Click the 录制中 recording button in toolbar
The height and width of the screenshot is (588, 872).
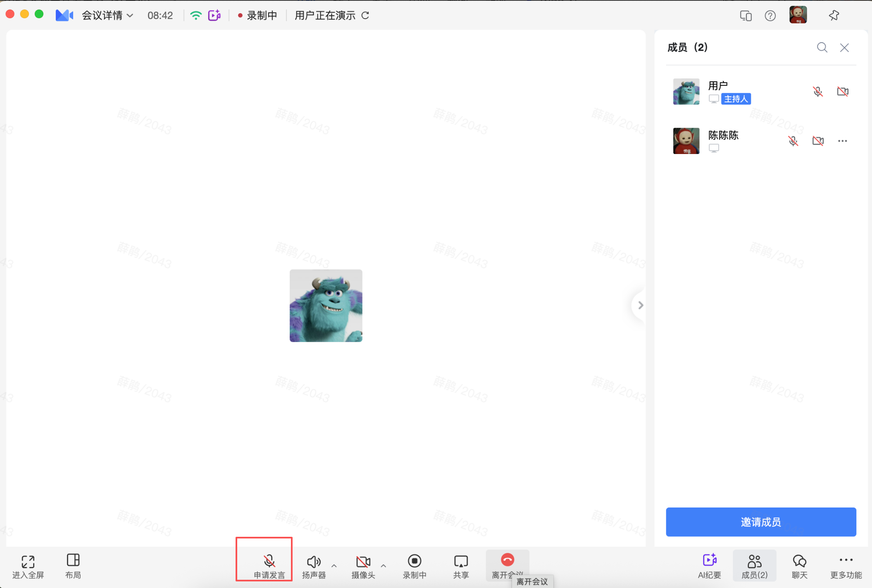click(415, 566)
